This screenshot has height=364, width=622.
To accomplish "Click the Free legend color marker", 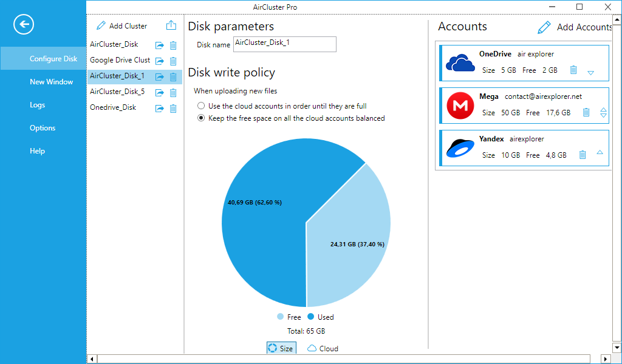I will click(x=281, y=317).
